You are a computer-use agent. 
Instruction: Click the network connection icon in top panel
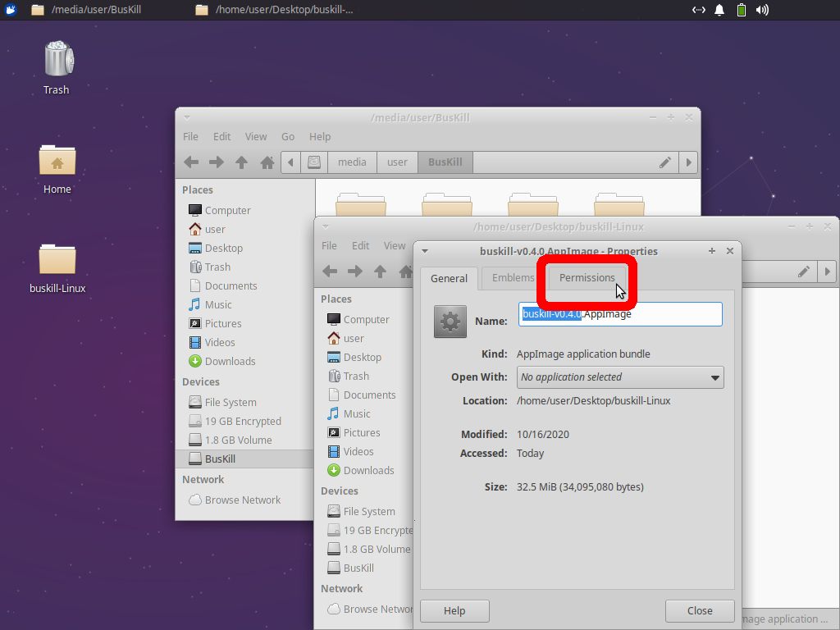699,10
